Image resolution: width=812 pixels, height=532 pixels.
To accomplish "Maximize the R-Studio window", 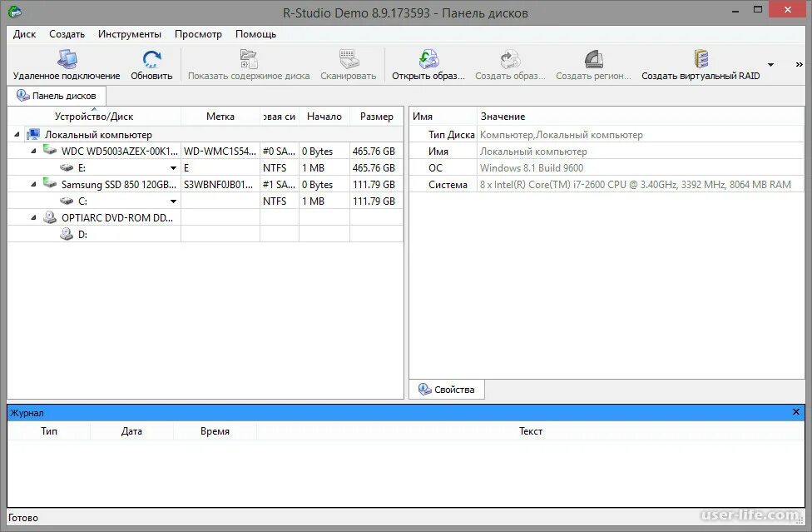I will (x=758, y=10).
